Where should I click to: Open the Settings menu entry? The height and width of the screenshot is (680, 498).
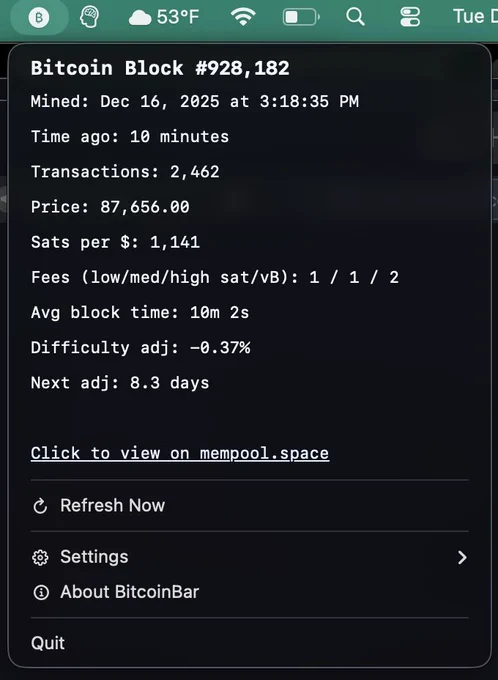(x=249, y=557)
